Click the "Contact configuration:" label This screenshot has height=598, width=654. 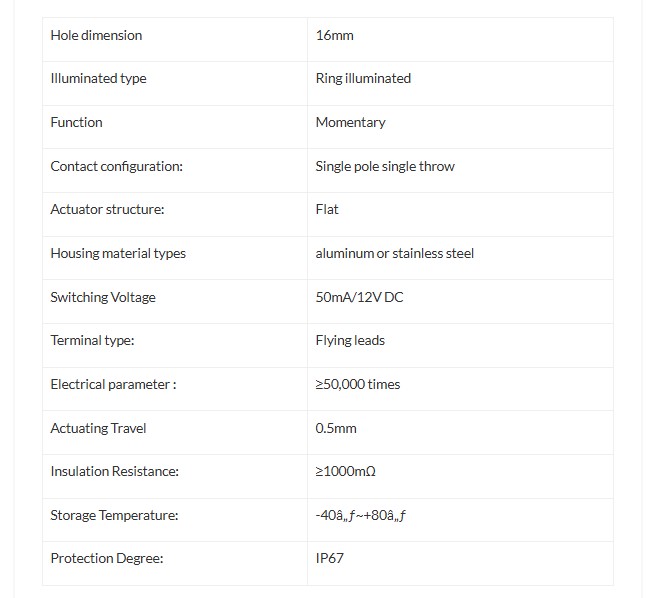pyautogui.click(x=116, y=166)
